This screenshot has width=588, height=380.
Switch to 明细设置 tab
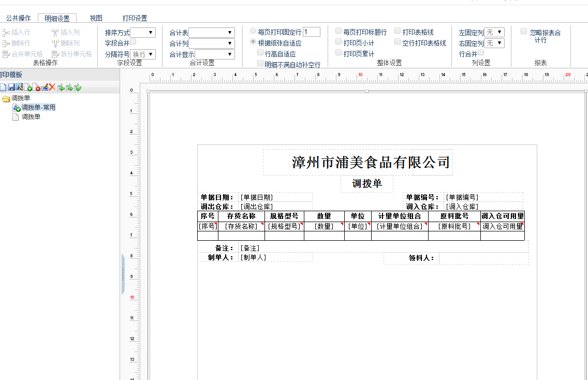[57, 18]
